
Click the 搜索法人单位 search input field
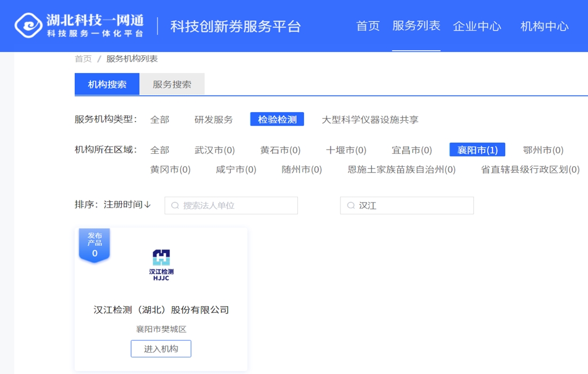pos(230,205)
